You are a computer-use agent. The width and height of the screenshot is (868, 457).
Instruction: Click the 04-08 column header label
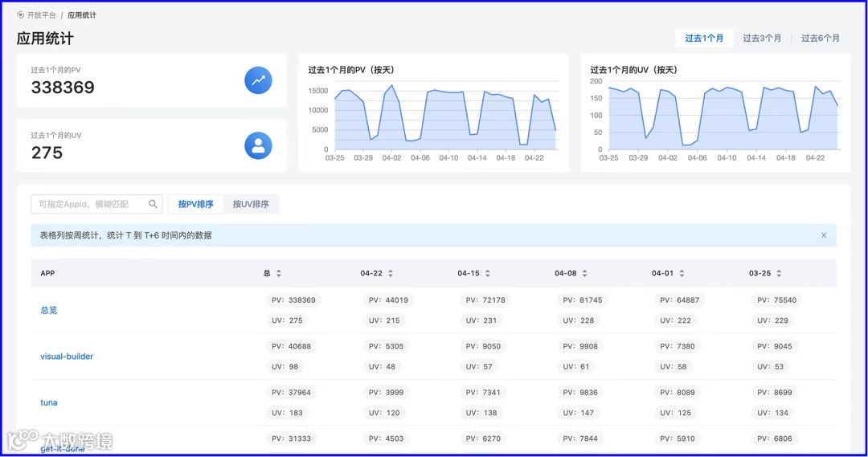point(566,273)
